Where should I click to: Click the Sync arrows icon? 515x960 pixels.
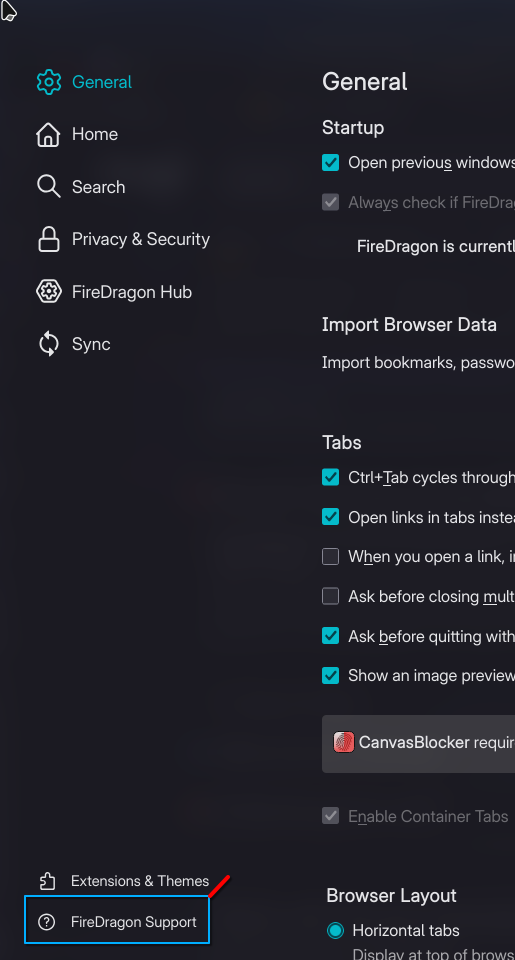pos(48,344)
